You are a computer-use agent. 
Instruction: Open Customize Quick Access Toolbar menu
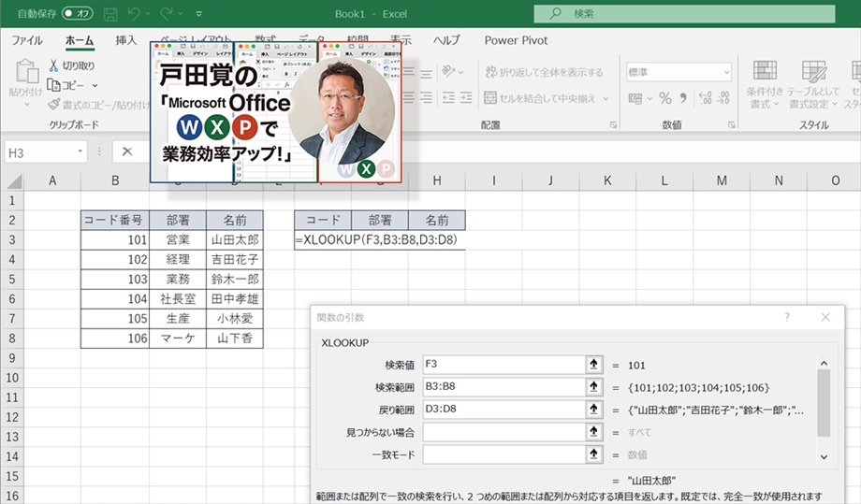pos(198,14)
